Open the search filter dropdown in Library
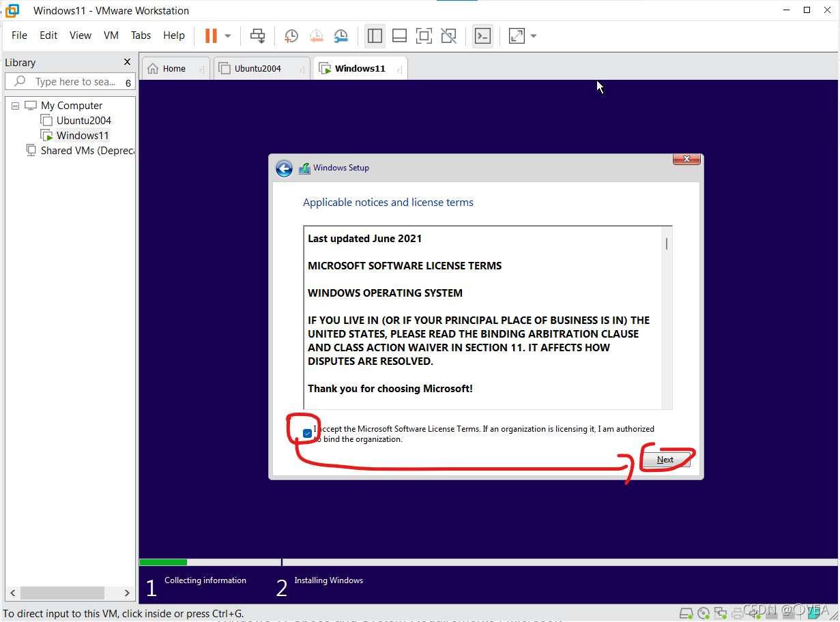The width and height of the screenshot is (840, 622). coord(128,83)
